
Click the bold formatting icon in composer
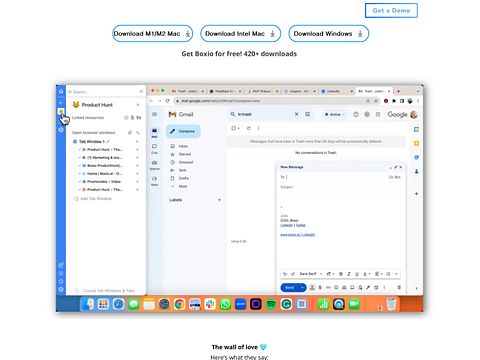[x=341, y=274]
